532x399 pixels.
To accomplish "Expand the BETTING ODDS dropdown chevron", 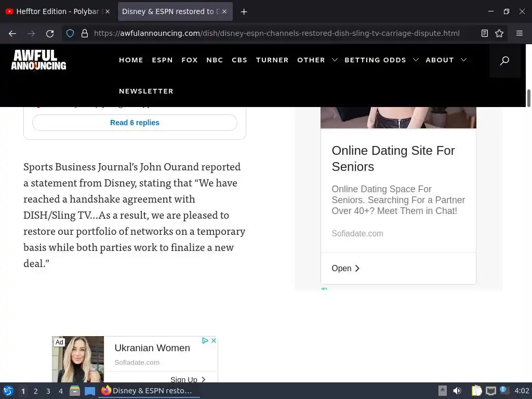I will (416, 60).
